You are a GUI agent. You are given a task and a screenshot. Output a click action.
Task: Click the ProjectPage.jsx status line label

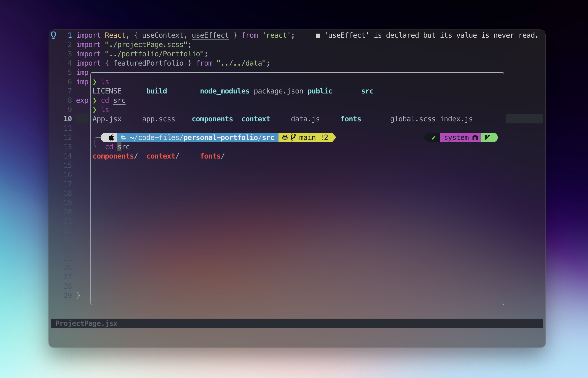(x=86, y=323)
